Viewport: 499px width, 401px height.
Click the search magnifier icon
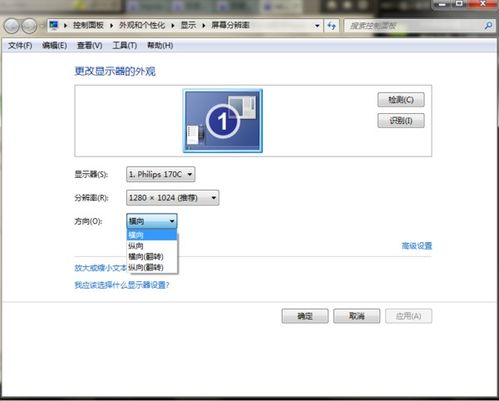[x=488, y=26]
